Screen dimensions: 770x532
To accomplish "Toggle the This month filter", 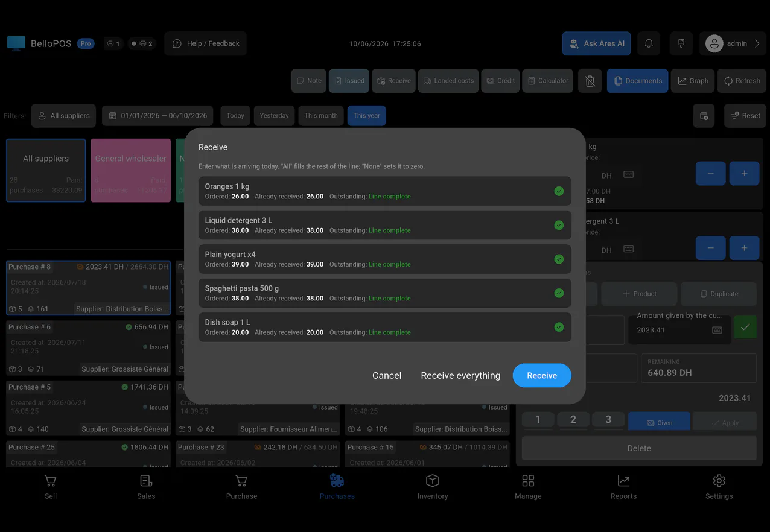I will coord(321,116).
